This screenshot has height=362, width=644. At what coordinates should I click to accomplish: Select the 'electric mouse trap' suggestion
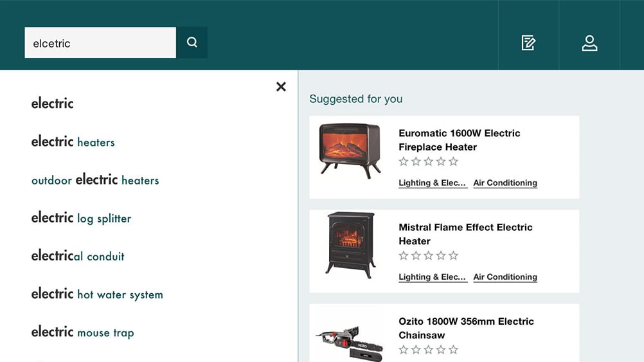[83, 332]
